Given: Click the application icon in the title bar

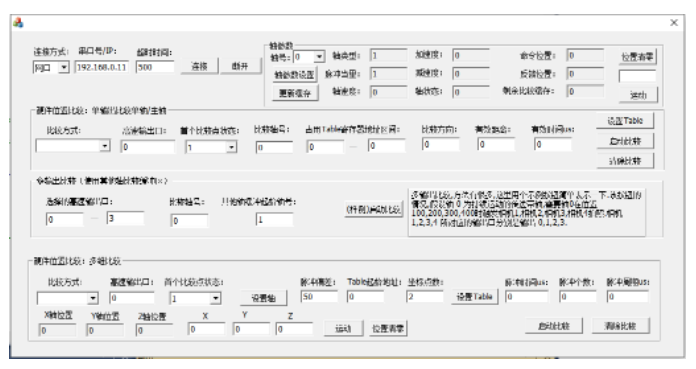Looking at the screenshot, I should (x=18, y=22).
